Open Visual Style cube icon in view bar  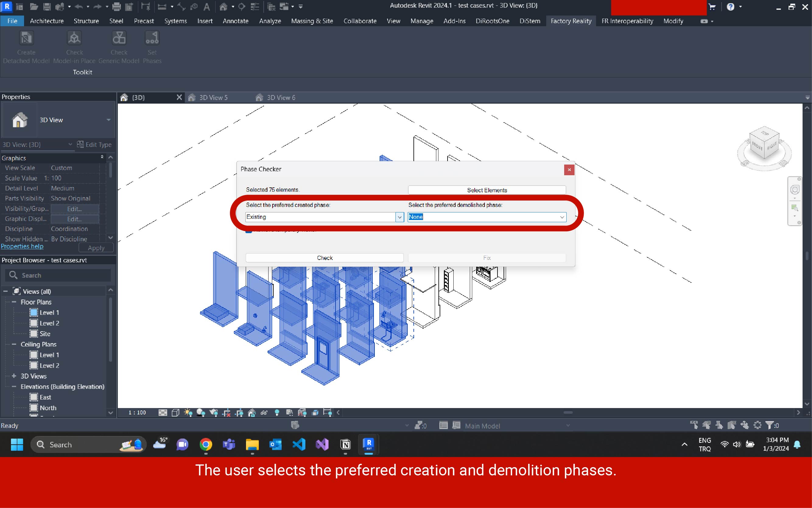(175, 413)
